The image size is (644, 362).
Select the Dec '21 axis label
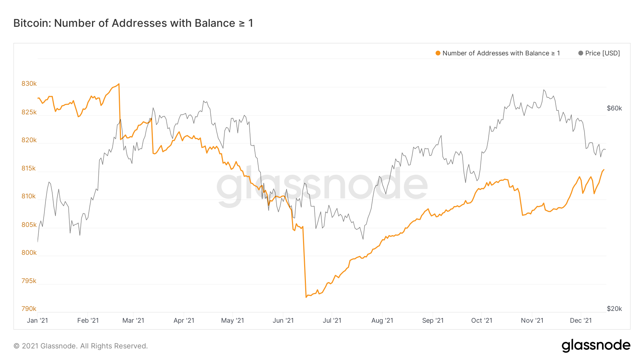(x=581, y=321)
